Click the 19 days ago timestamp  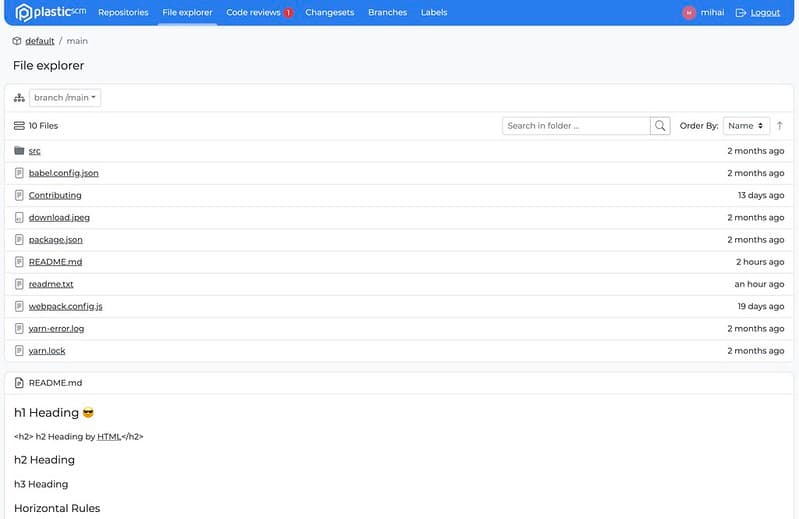(761, 306)
